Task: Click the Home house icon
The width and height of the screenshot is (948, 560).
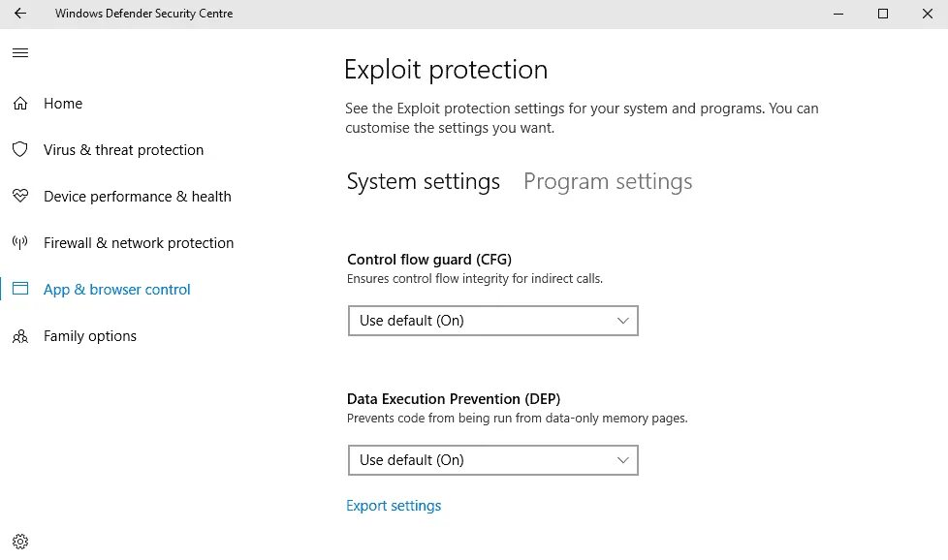Action: [20, 104]
